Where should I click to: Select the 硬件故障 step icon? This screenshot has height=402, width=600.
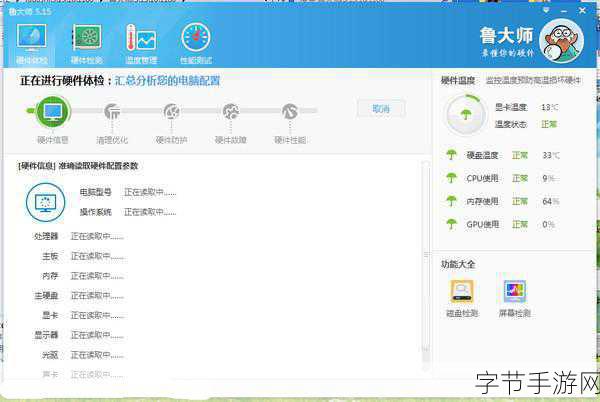point(231,111)
